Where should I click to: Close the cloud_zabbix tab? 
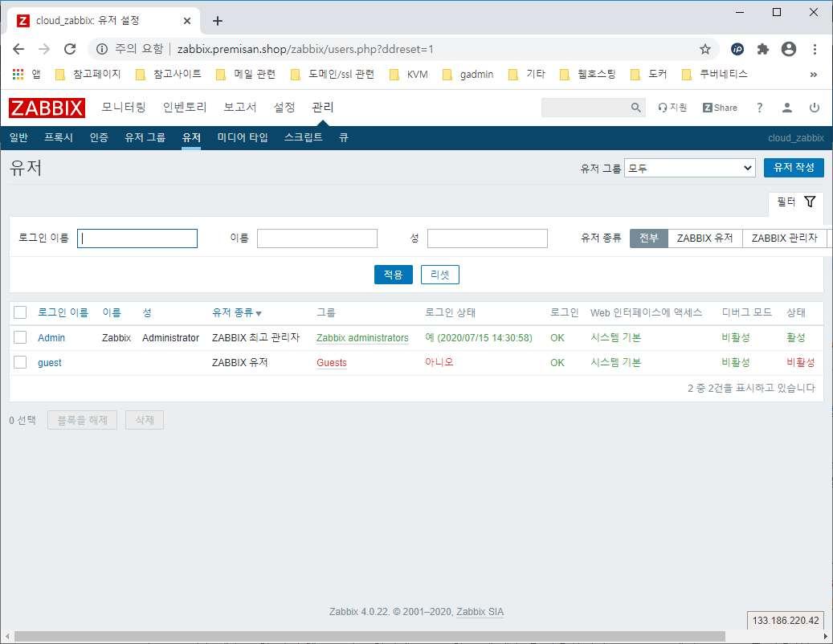tap(187, 21)
